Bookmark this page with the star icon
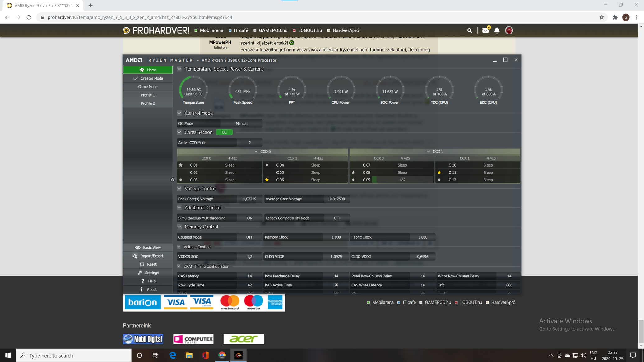The height and width of the screenshot is (362, 644). [602, 17]
